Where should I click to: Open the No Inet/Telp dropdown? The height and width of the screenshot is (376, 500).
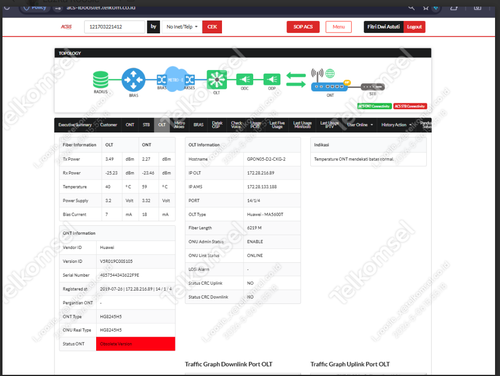(x=182, y=27)
